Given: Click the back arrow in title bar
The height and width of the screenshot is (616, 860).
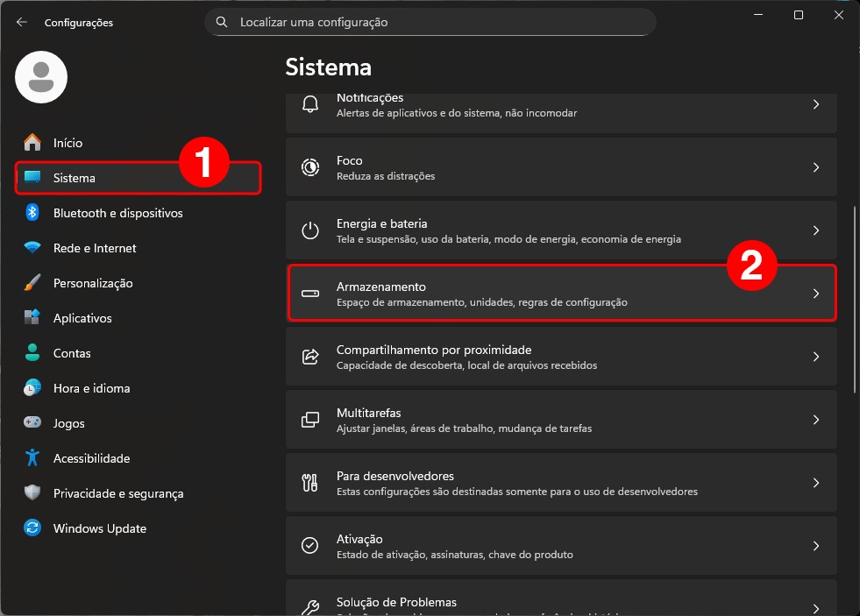Looking at the screenshot, I should tap(21, 22).
